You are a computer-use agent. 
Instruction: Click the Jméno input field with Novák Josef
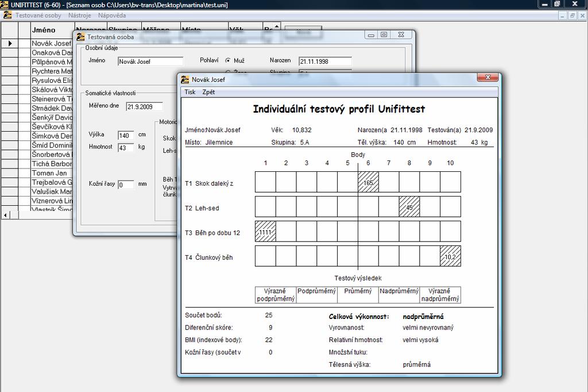coord(150,62)
